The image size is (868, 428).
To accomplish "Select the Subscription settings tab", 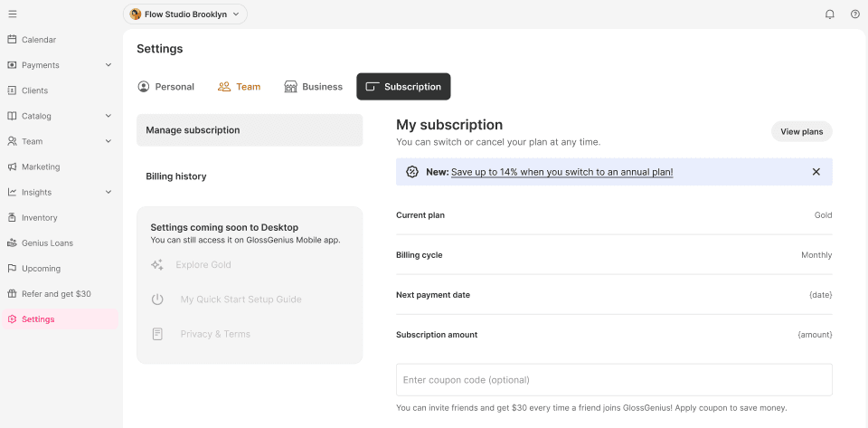I will pyautogui.click(x=403, y=86).
